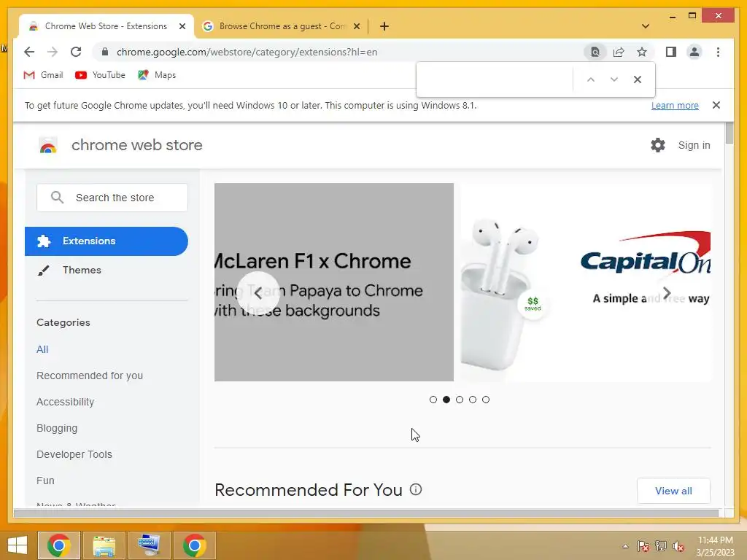747x560 pixels.
Task: Open the taskbar clock showing 11:44 PM
Action: coord(715,546)
